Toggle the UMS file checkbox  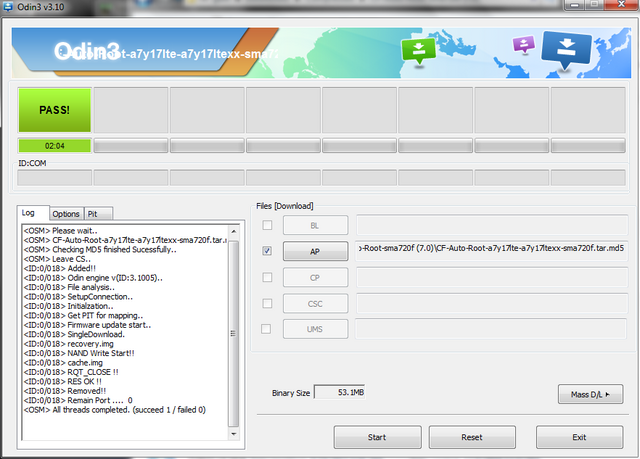pyautogui.click(x=266, y=329)
